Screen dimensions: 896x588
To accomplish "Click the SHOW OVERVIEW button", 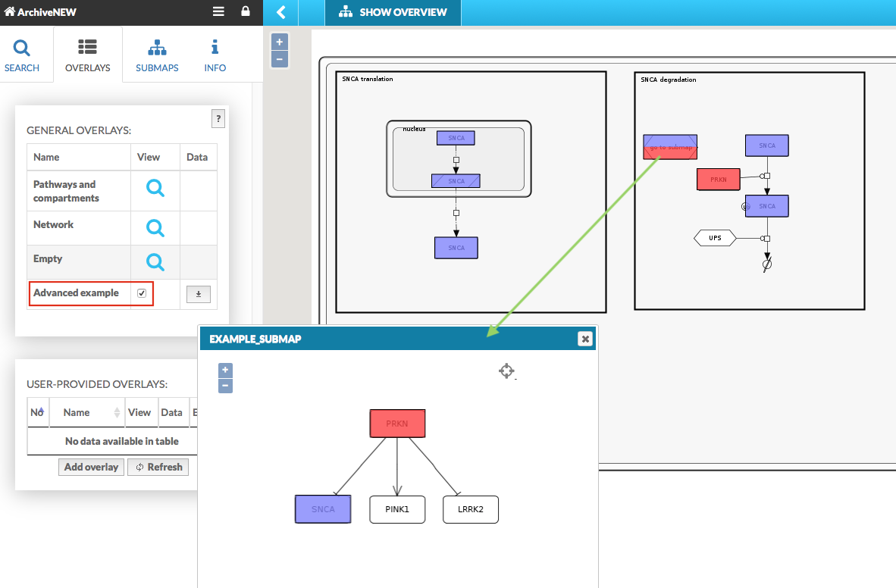I will tap(393, 12).
